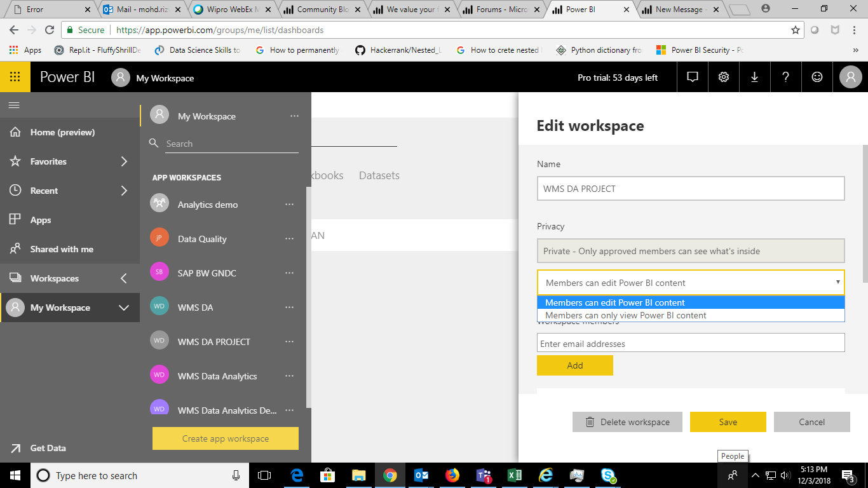Viewport: 868px width, 488px height.
Task: Open the notifications icon in header
Action: click(693, 77)
